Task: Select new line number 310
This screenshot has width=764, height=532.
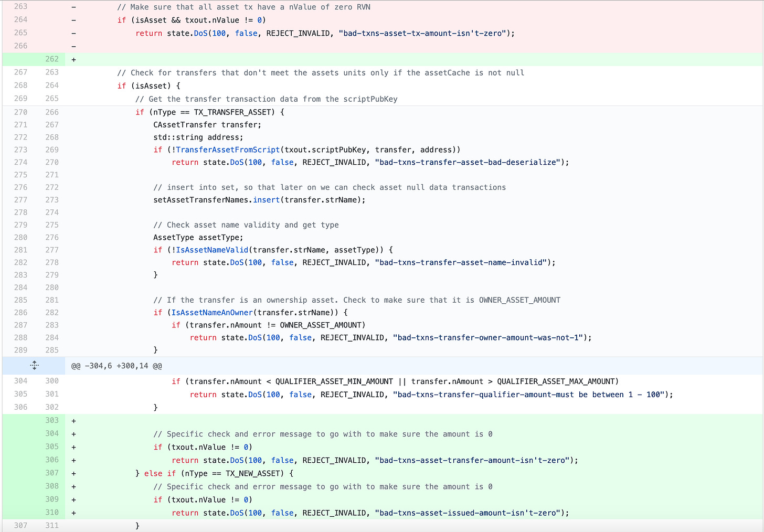Action: tap(52, 512)
